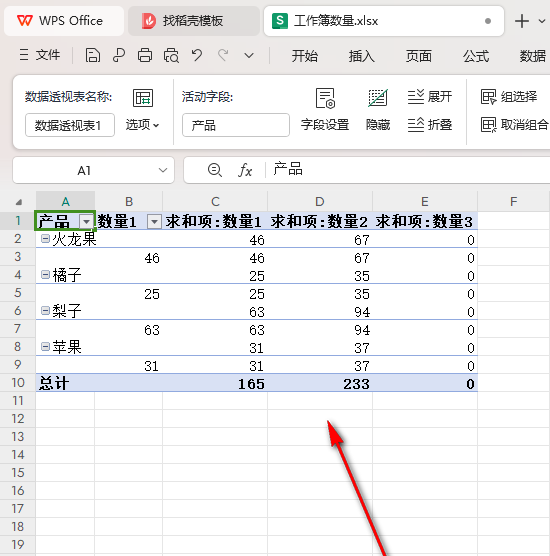Collapse the 梨子 group

45,311
